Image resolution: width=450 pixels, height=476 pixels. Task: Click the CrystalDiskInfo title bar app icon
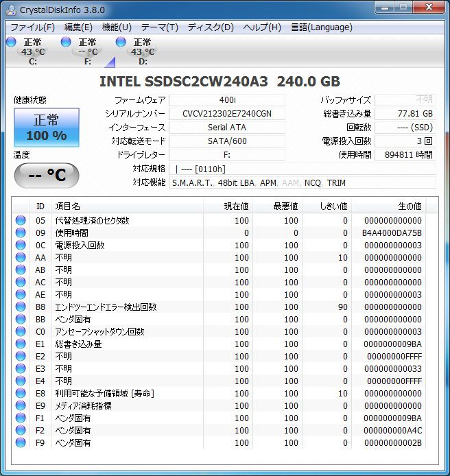pyautogui.click(x=12, y=10)
